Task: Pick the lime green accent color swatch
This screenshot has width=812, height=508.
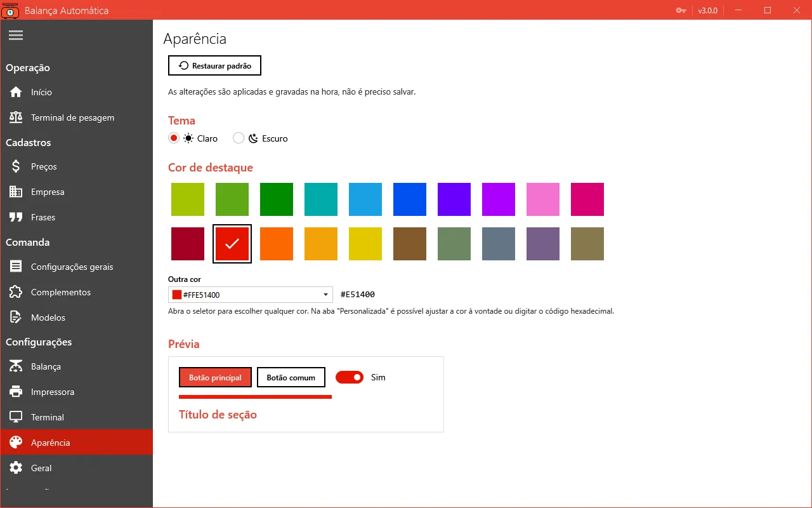Action: click(x=188, y=199)
